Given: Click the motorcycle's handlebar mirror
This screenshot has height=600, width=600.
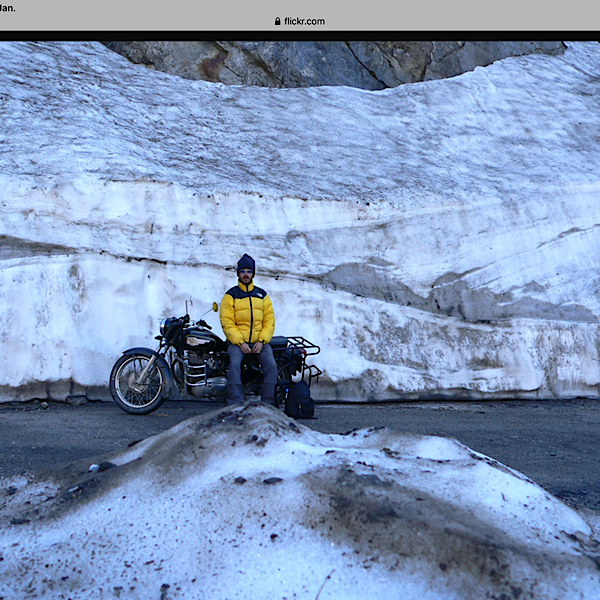Looking at the screenshot, I should tap(214, 306).
